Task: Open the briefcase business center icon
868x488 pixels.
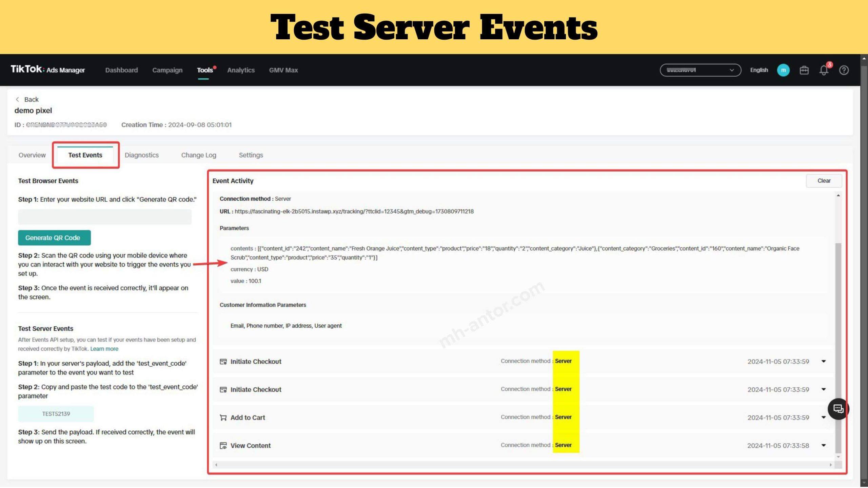Action: [804, 70]
